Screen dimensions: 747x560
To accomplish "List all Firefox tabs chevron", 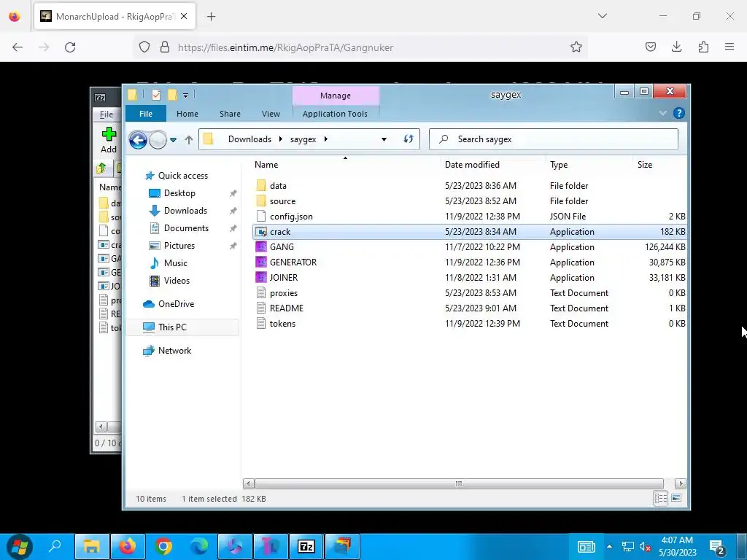I will click(x=603, y=16).
